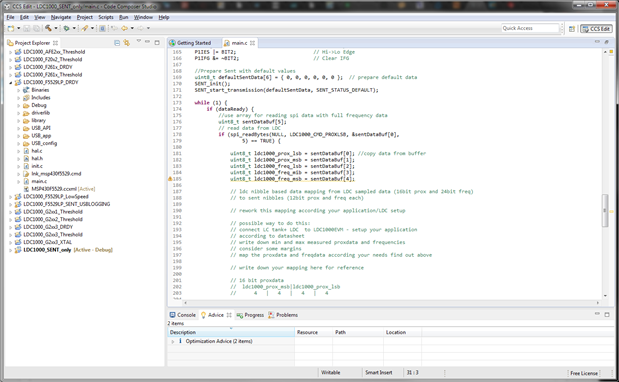Expand the LDC1000_G2xx3_XTAL project
Viewport: 619px width, 382px height.
point(10,242)
